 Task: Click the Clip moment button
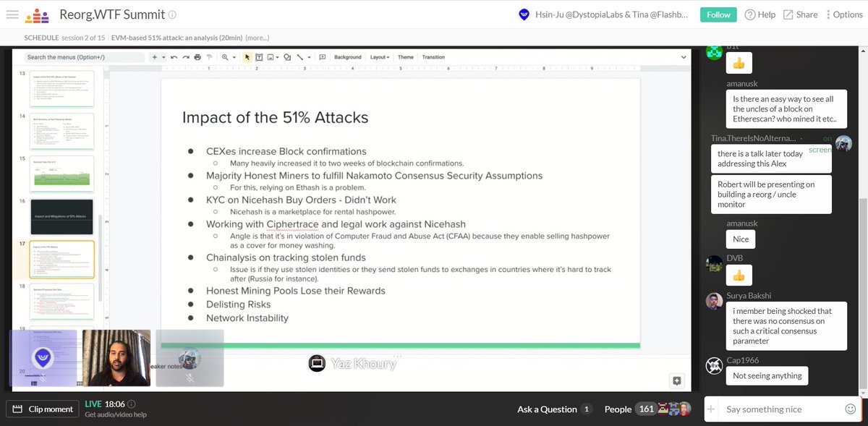tap(43, 409)
